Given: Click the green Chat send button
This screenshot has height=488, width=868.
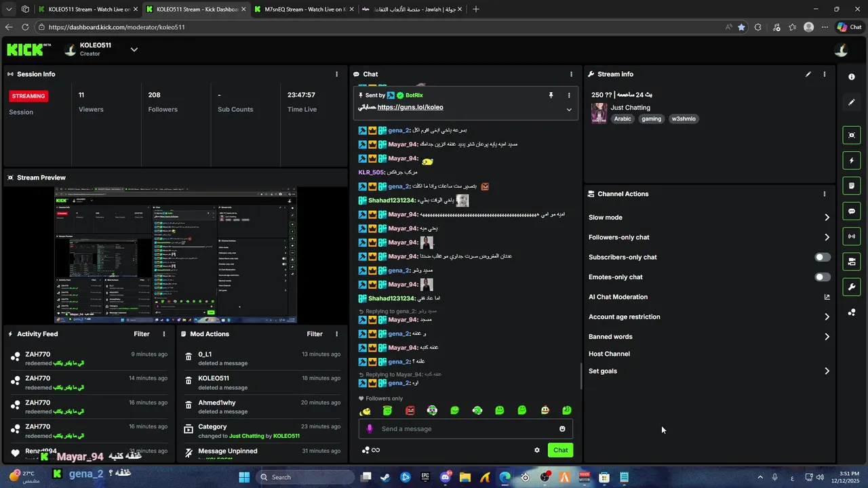Looking at the screenshot, I should click(560, 450).
